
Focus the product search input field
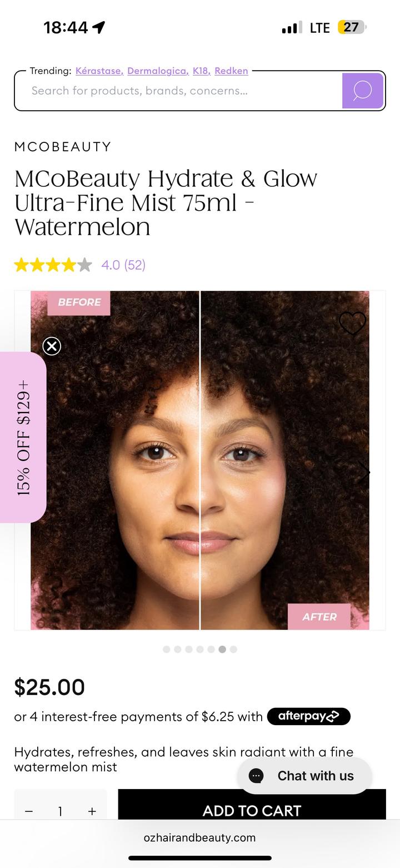[178, 91]
